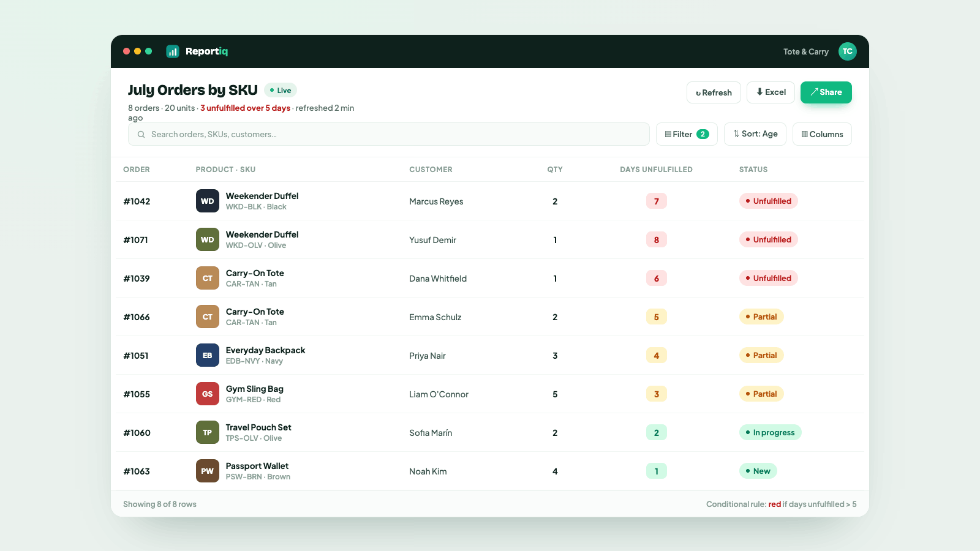The width and height of the screenshot is (980, 551).
Task: Open the Sort: Age dropdown
Action: (755, 134)
